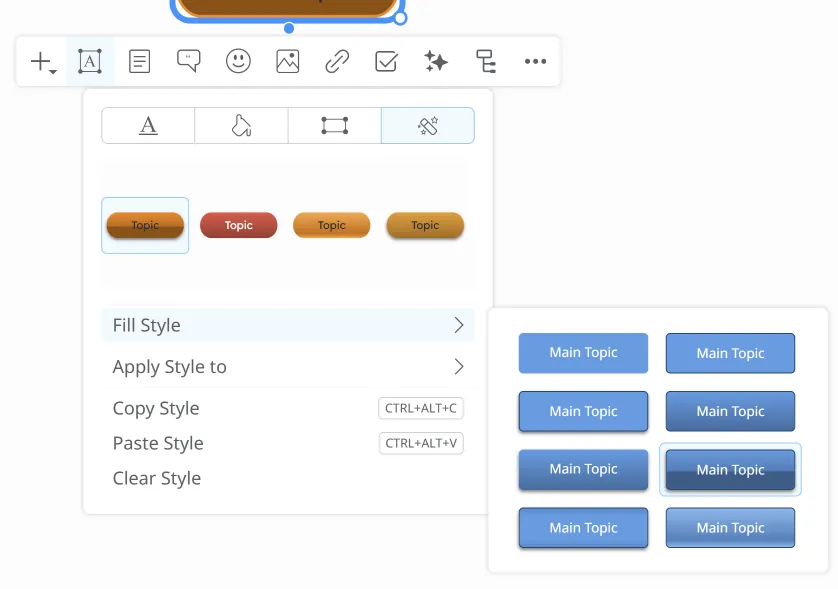Click the task checkbox icon
This screenshot has width=838, height=589.
[x=386, y=62]
